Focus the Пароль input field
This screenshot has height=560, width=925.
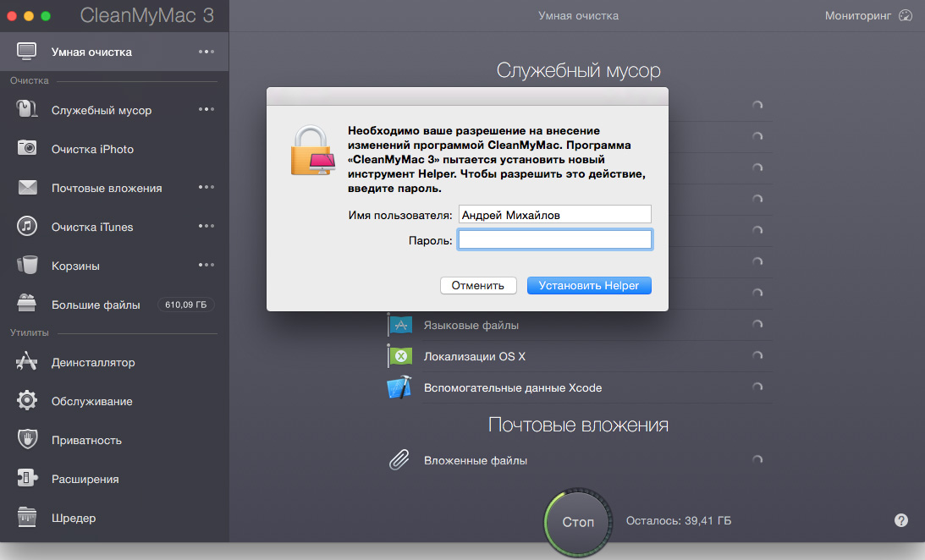(x=555, y=239)
